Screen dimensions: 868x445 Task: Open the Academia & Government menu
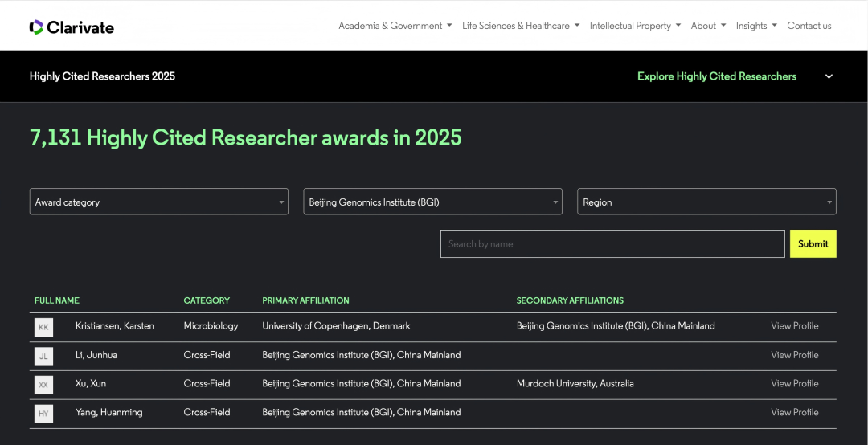click(x=395, y=26)
